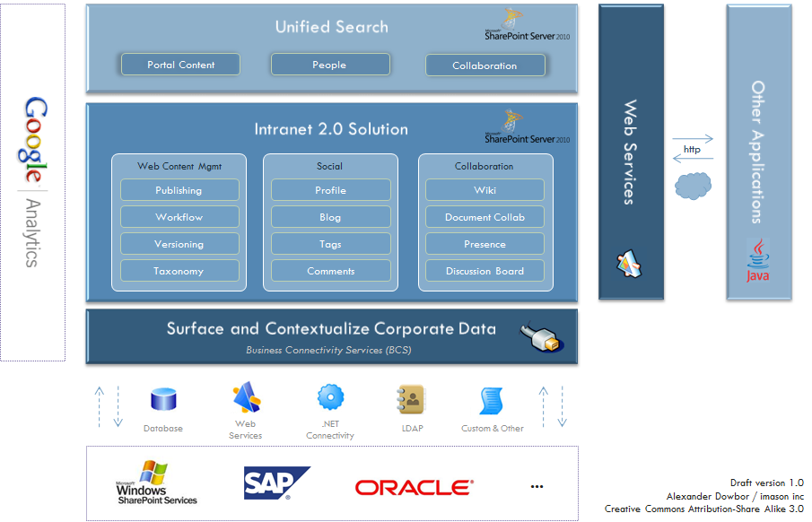Screen dimensions: 812x522
Task: Click the Windows SharePoint Services logo
Action: (156, 483)
